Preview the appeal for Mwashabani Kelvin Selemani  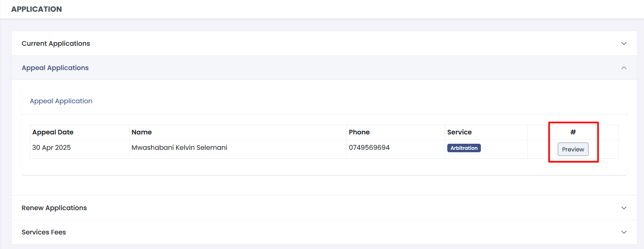573,149
